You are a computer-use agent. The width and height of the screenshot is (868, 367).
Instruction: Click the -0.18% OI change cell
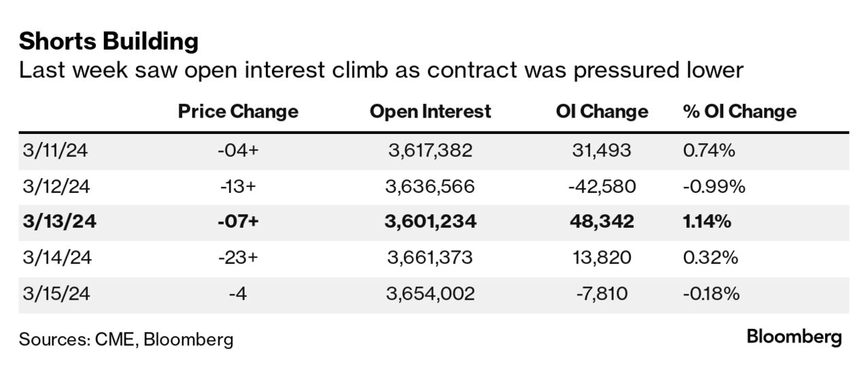(711, 294)
